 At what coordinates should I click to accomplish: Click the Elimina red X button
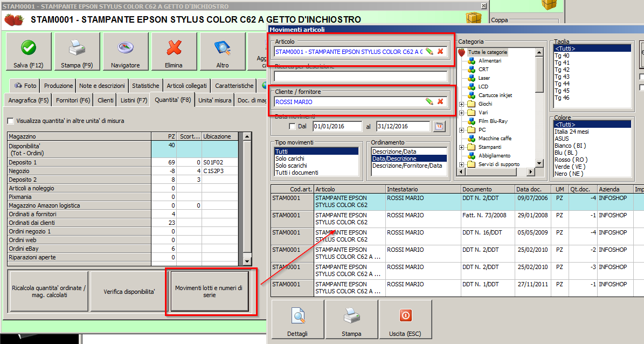174,51
